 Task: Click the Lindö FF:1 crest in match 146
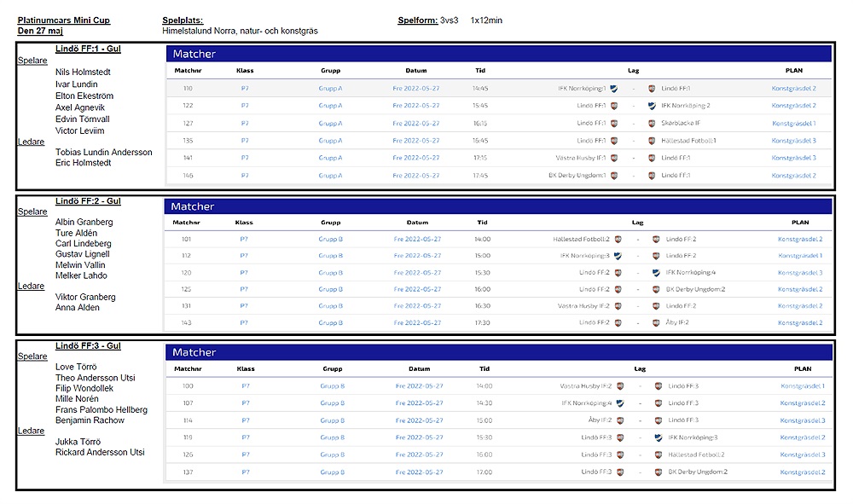pyautogui.click(x=652, y=176)
